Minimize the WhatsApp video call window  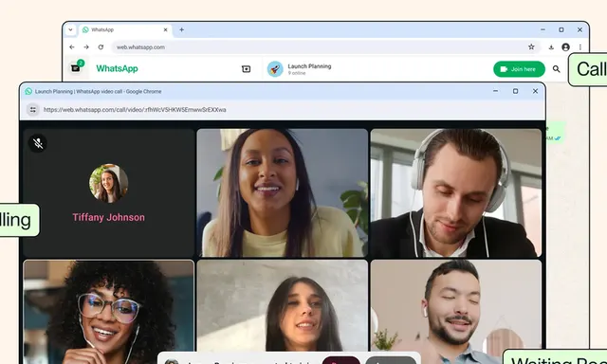point(495,91)
